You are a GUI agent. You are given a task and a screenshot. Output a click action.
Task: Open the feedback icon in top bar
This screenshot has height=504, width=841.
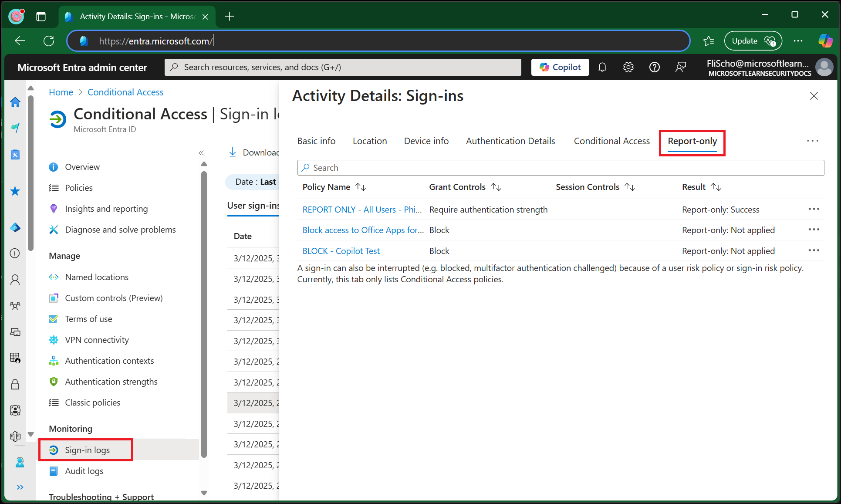tap(681, 67)
